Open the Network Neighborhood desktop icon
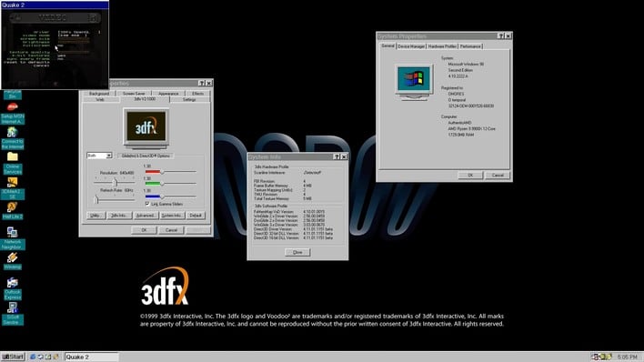644x362 pixels. 13,238
